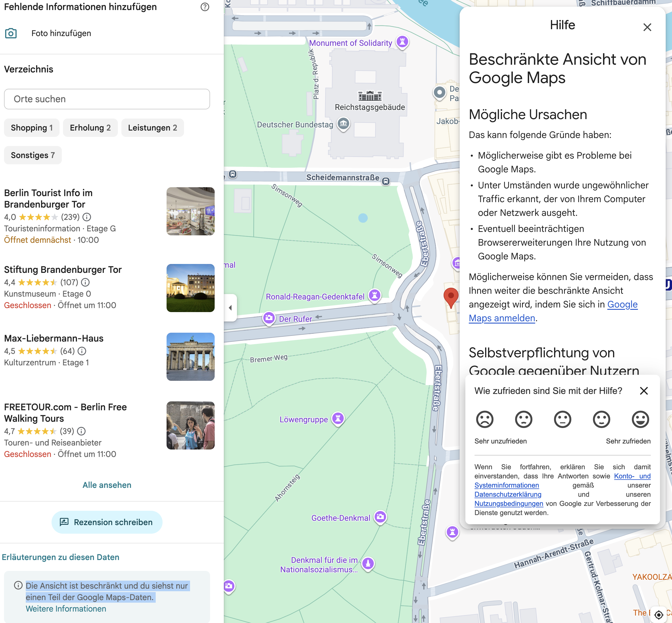Click the Orte suchen search field
Image resolution: width=672 pixels, height=623 pixels.
pos(107,99)
